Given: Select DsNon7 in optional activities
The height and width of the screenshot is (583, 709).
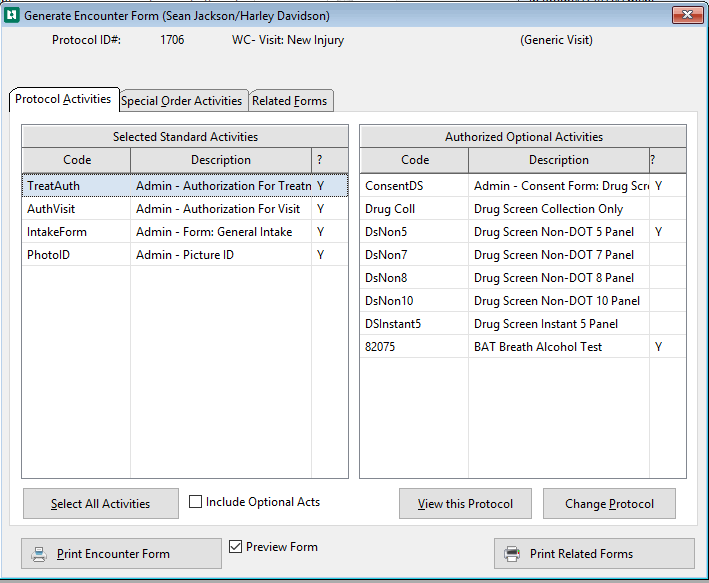Looking at the screenshot, I should click(386, 255).
